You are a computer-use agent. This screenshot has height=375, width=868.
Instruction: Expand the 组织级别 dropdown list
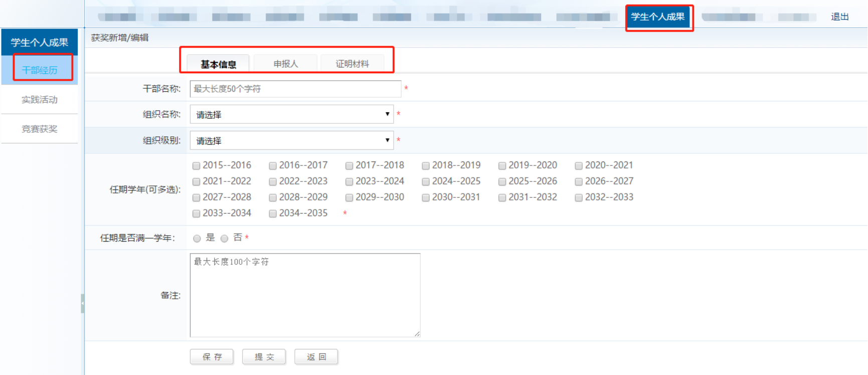tap(291, 141)
